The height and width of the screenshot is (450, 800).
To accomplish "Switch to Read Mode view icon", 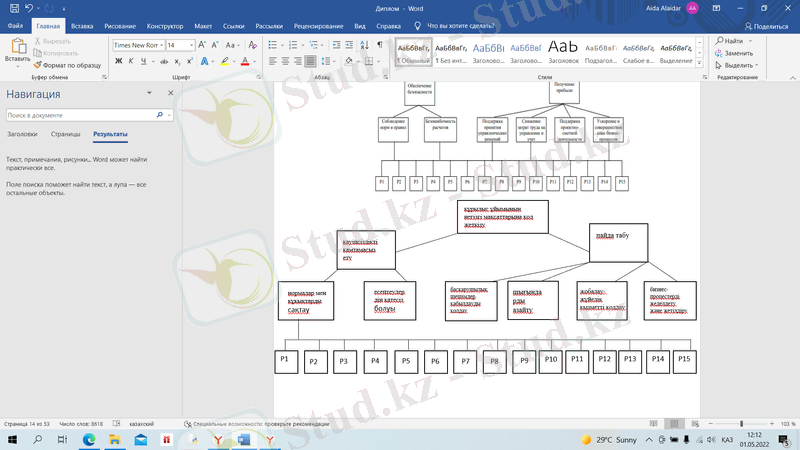I will point(654,423).
